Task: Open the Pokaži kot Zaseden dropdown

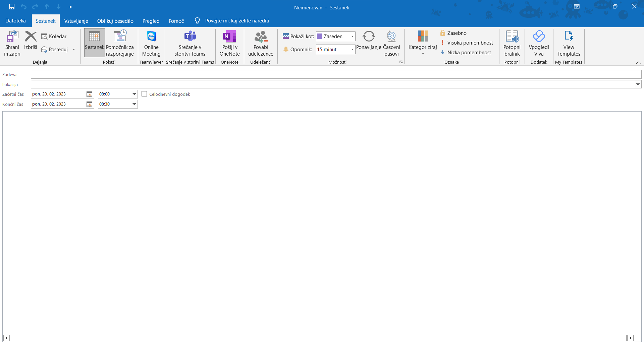Action: point(353,36)
